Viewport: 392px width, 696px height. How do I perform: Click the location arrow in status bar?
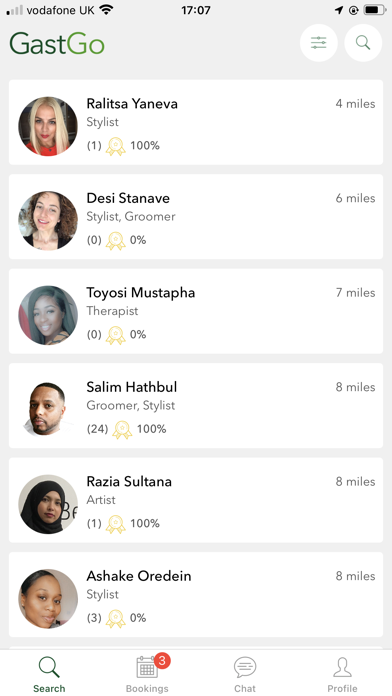339,10
